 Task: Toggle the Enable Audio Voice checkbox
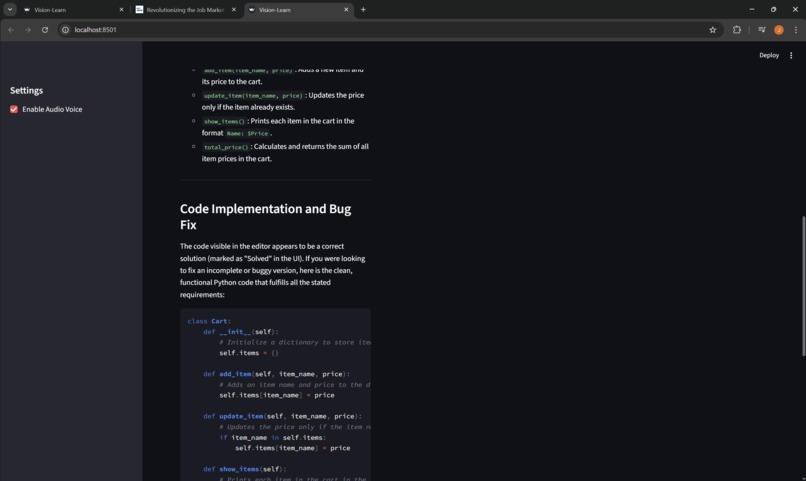[14, 109]
